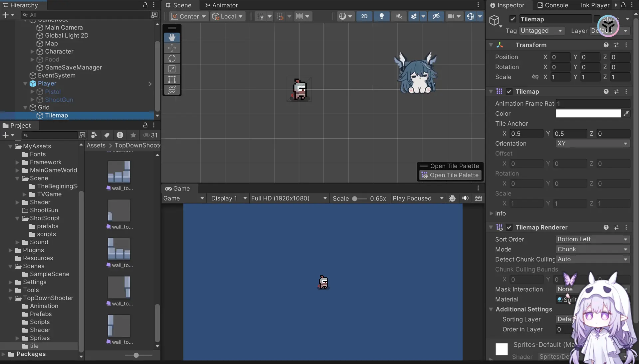Screen dimensions: 639x364
Task: Open the Sprites folder in Project
Action: [x=40, y=338]
